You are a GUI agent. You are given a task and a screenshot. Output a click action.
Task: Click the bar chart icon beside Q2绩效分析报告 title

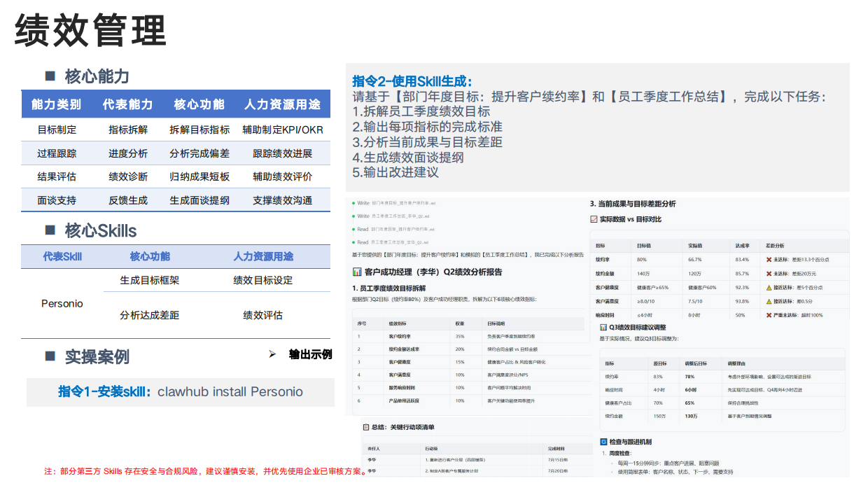click(357, 272)
